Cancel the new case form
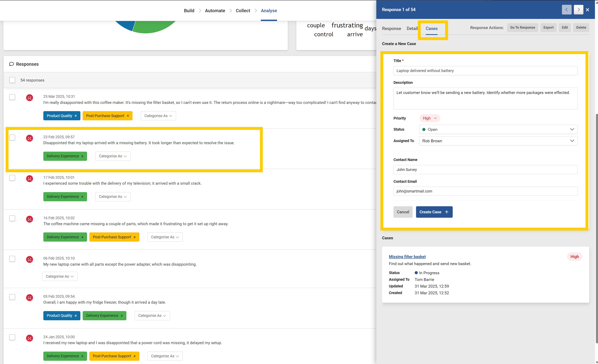598x364 pixels. click(403, 212)
